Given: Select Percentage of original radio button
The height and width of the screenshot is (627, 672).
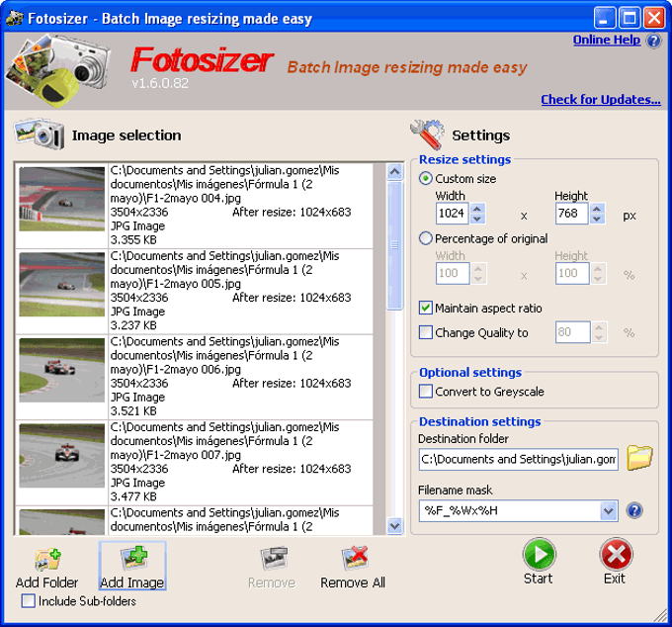Looking at the screenshot, I should 425,238.
